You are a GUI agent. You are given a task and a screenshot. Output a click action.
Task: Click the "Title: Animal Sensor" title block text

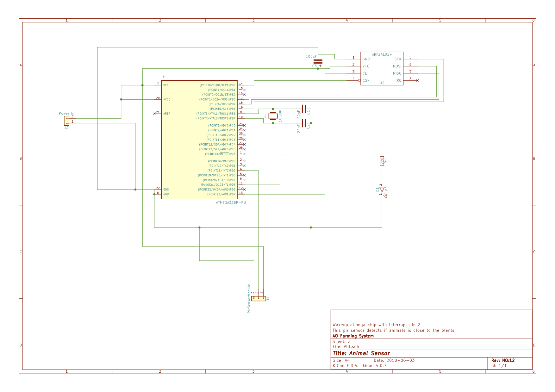(361, 353)
